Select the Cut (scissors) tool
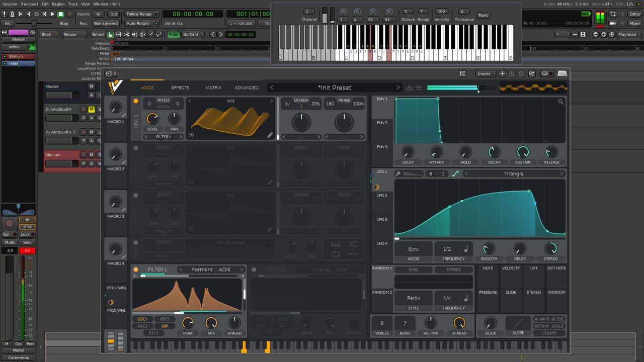 click(x=126, y=35)
